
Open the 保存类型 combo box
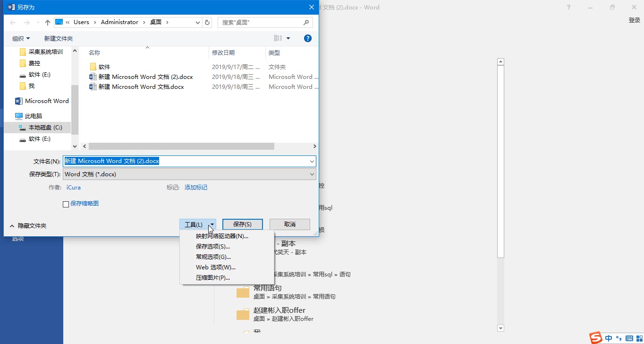[189, 174]
